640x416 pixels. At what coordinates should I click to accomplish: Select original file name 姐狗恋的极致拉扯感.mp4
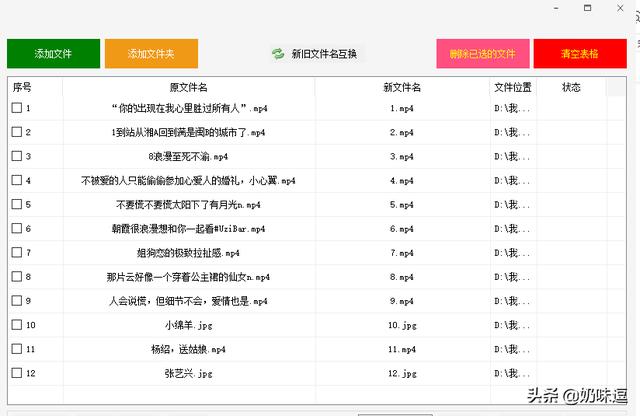point(188,253)
